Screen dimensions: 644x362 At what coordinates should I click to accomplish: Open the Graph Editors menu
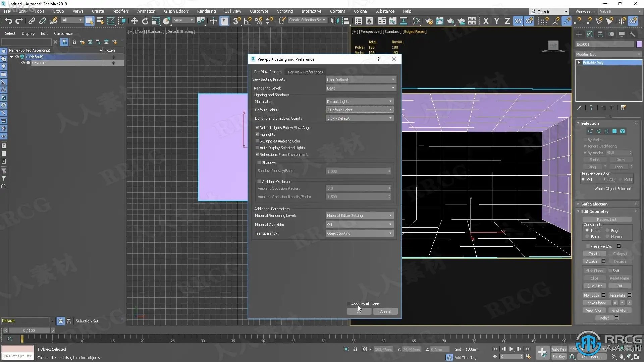coord(176,11)
